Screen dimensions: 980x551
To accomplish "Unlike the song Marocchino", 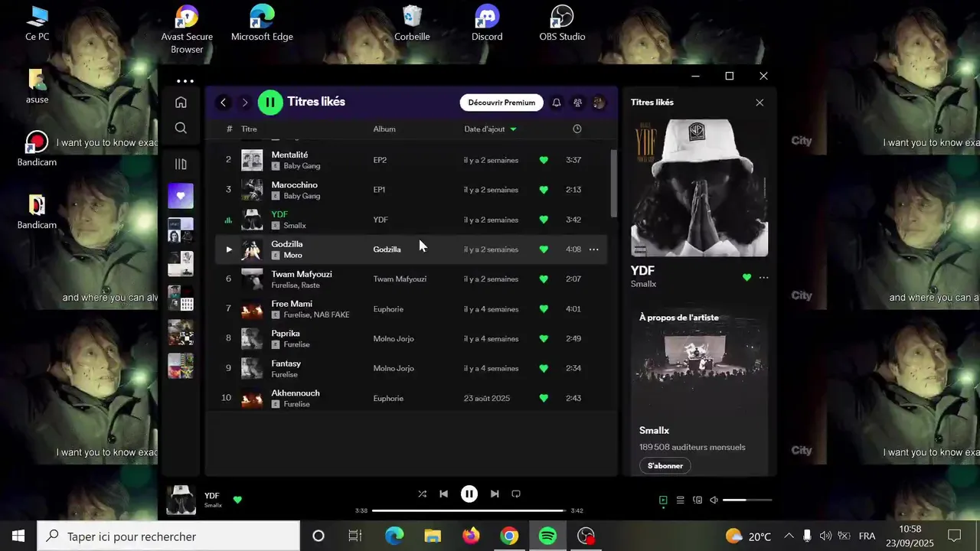I will (544, 190).
